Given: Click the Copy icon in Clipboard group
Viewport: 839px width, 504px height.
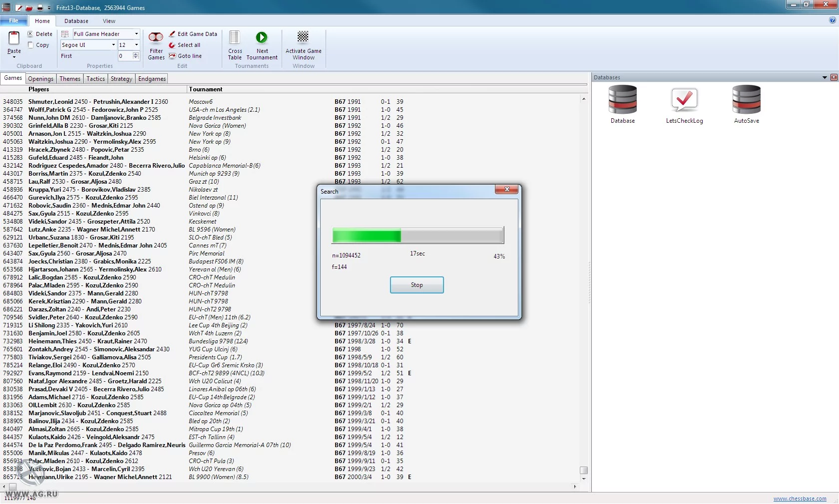Looking at the screenshot, I should [30, 45].
